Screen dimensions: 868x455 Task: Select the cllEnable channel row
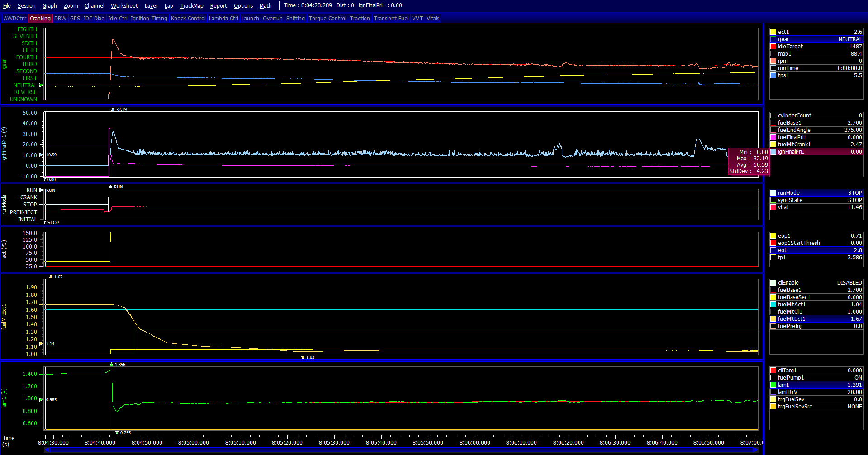pyautogui.click(x=816, y=283)
